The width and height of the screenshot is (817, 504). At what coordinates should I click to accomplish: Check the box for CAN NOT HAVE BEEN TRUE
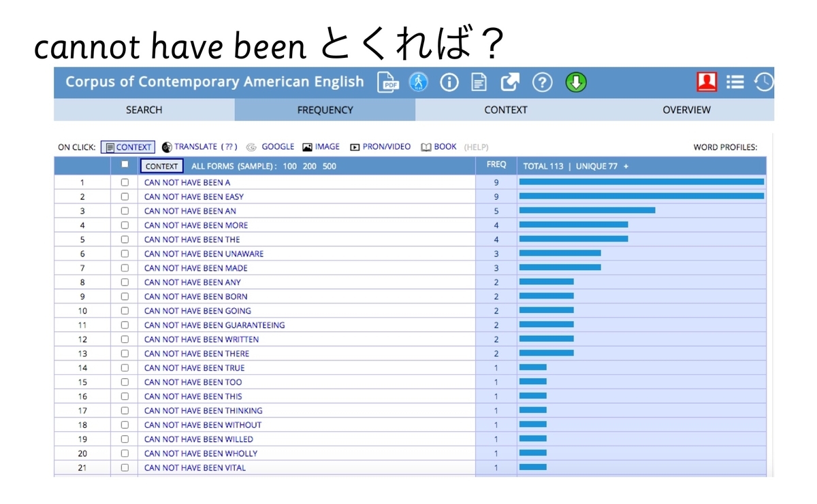(x=125, y=368)
